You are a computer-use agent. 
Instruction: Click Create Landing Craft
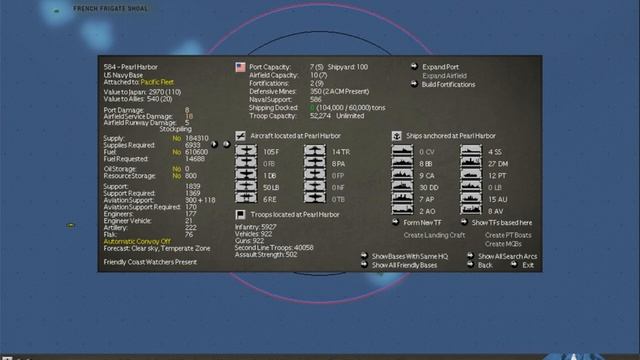[434, 235]
